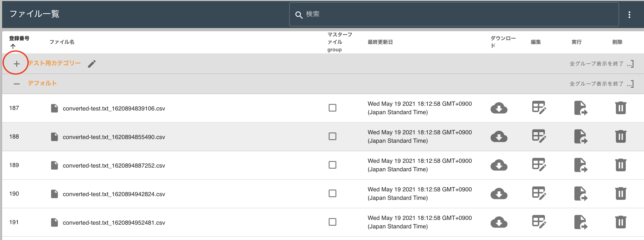This screenshot has width=644, height=240.
Task: Run file 187 with execute icon
Action: point(581,108)
